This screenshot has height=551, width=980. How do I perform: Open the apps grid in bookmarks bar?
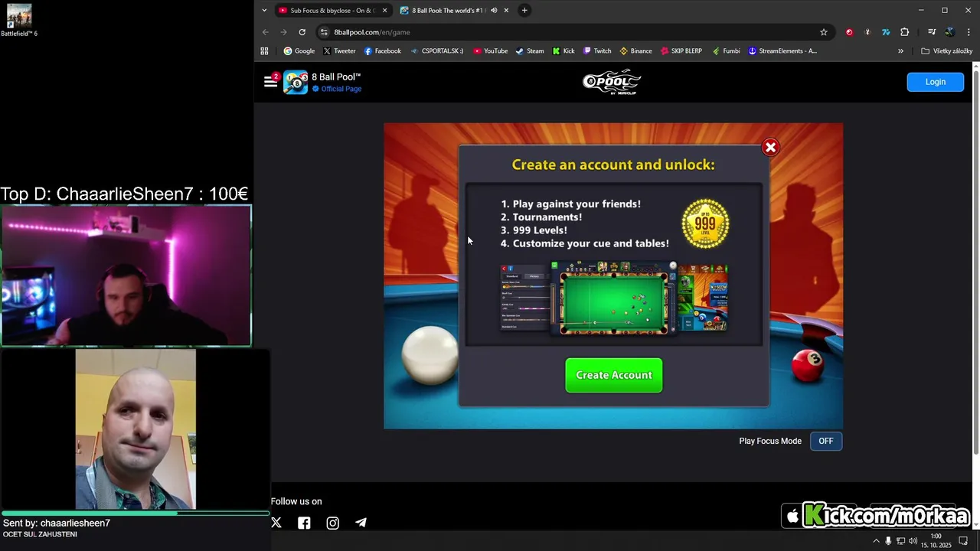click(264, 51)
